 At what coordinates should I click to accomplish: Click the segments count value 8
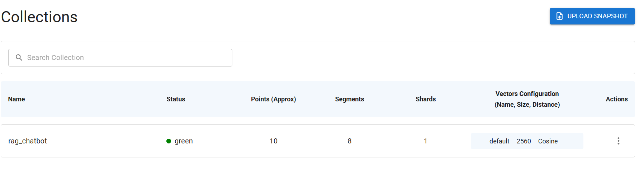pos(349,141)
